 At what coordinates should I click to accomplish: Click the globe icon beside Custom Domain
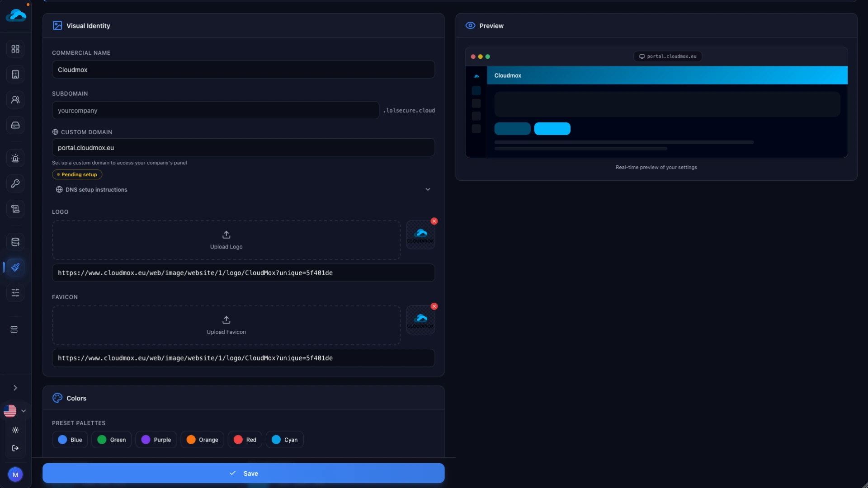(x=55, y=132)
